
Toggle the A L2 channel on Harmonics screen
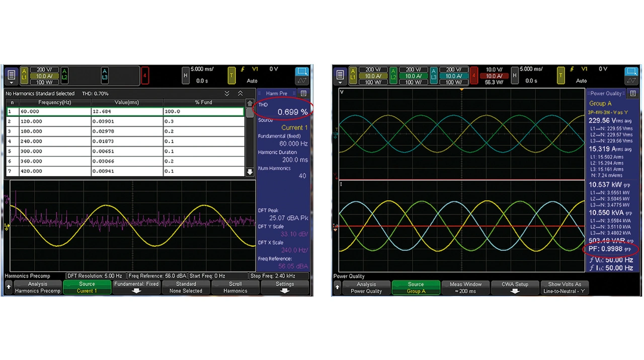tap(65, 75)
